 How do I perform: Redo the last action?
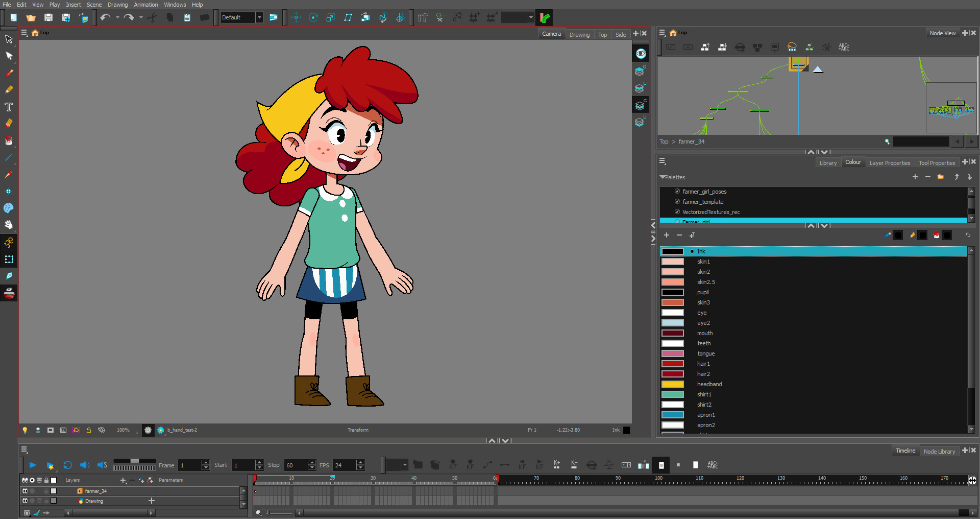click(x=129, y=17)
